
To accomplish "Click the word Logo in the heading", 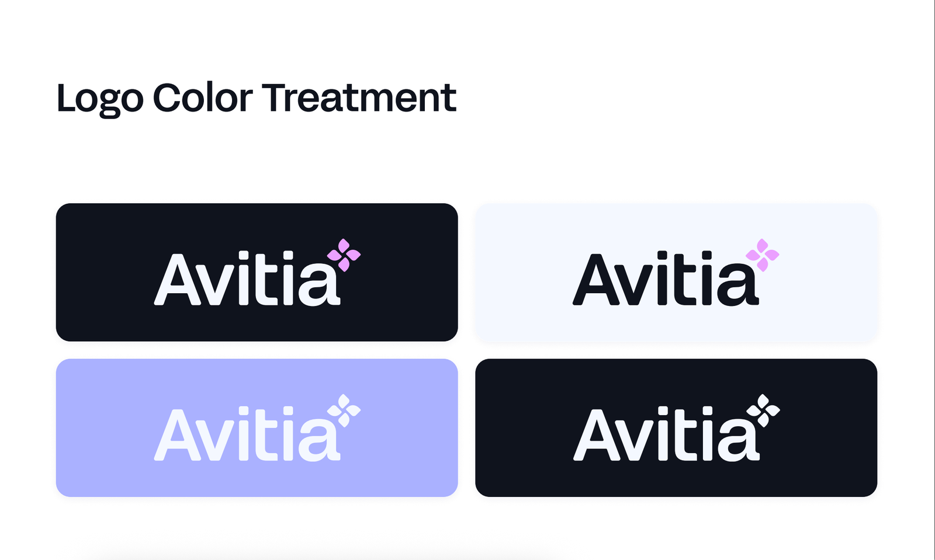I will [x=100, y=99].
